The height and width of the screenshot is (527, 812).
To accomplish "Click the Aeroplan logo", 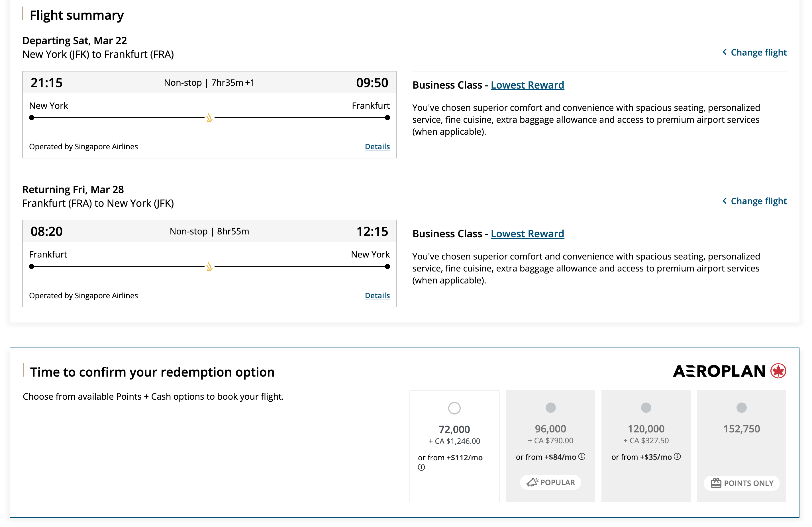I will 729,371.
